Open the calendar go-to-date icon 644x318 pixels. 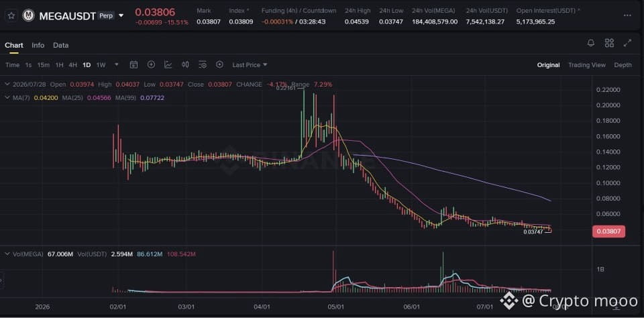133,64
